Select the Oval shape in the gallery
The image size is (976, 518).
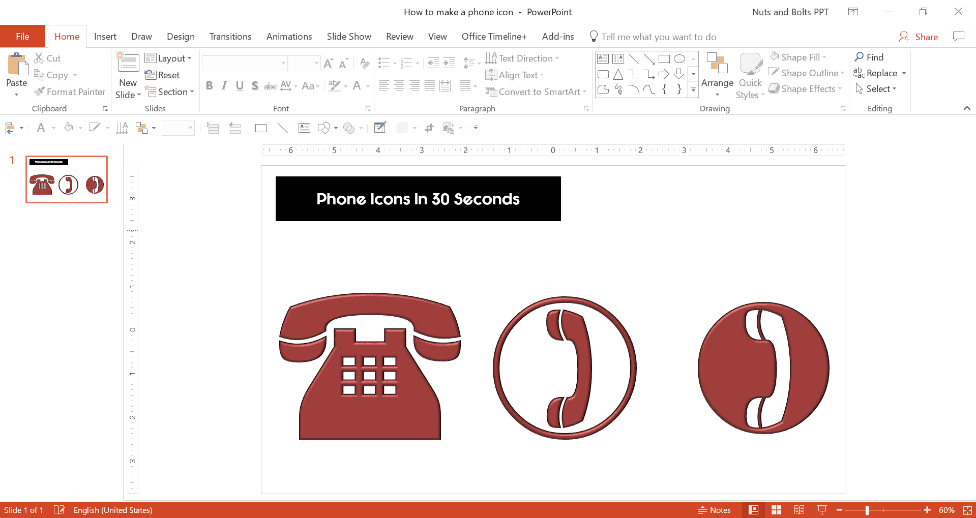680,59
